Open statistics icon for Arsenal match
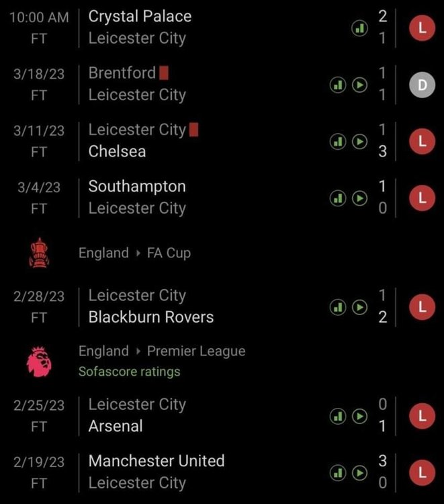Screen dimensions: 444x504 338,416
